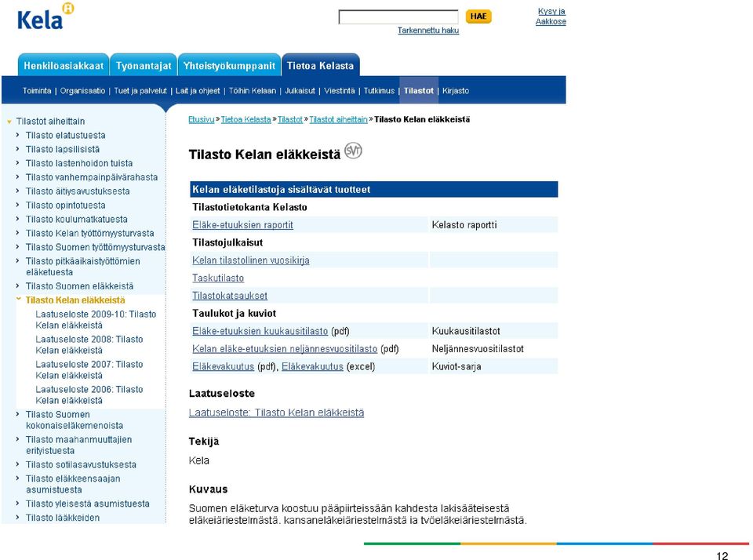Viewport: 753px width, 560px height.
Task: Open Kelan tilastollinen vuosikirja link
Action: [x=251, y=260]
